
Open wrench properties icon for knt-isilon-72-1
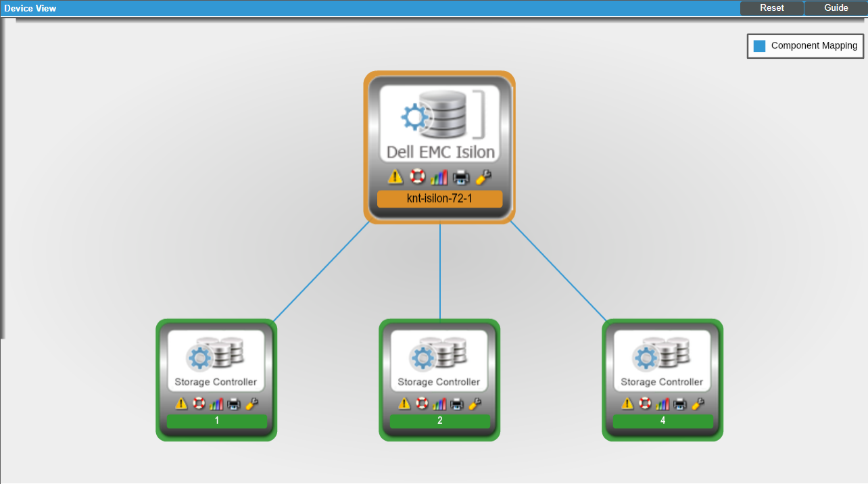(483, 177)
